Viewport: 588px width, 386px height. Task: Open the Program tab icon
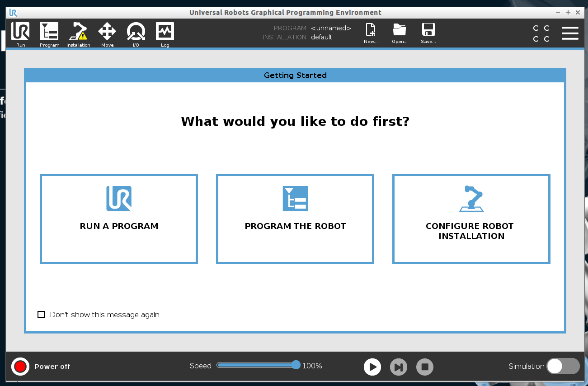pyautogui.click(x=49, y=34)
